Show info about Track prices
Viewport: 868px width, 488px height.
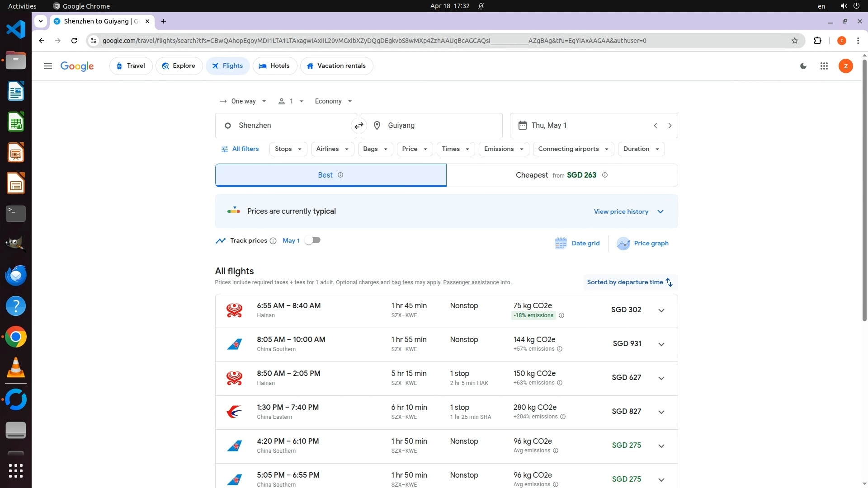tap(273, 241)
